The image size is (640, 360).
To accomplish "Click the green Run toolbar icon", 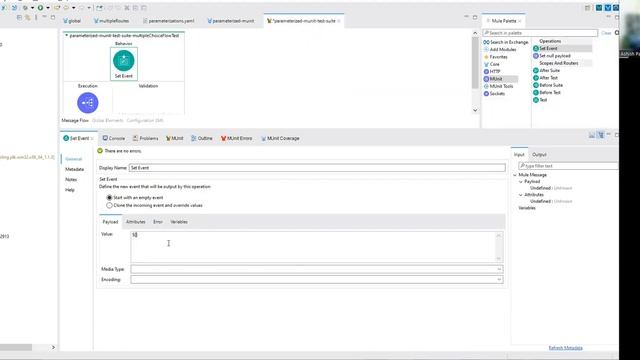I will 40,8.
